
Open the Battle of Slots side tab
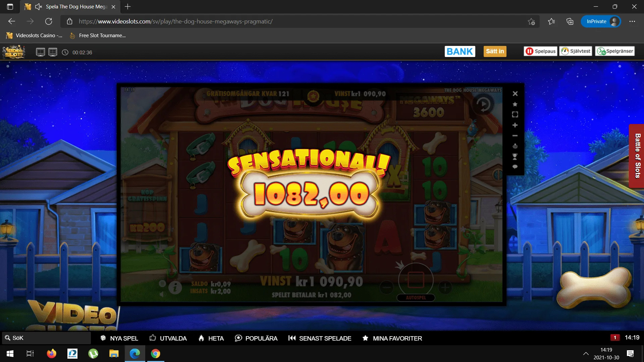click(637, 156)
